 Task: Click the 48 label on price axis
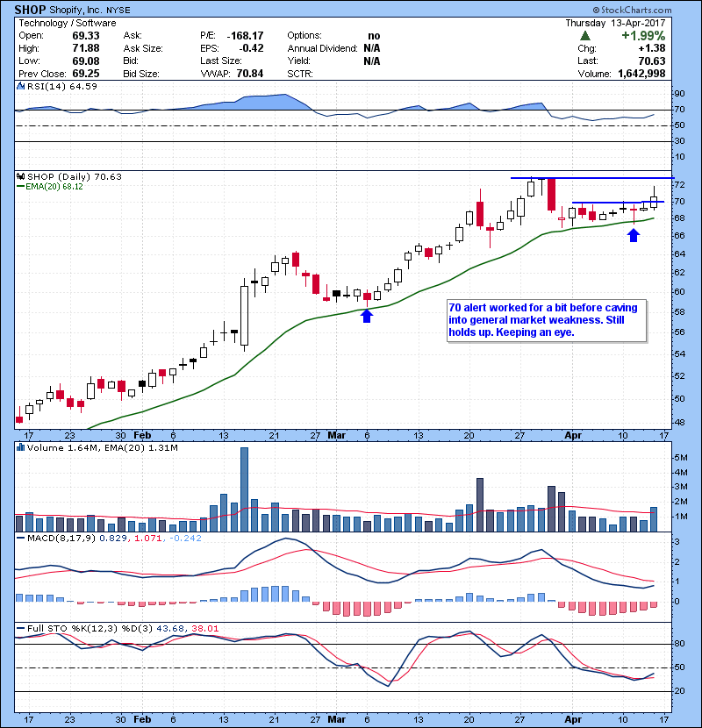click(679, 423)
